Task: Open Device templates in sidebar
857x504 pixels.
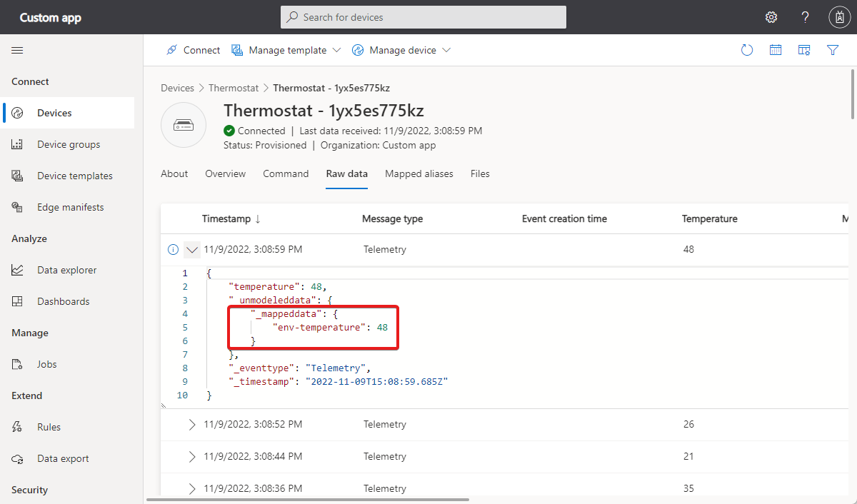Action: click(x=69, y=176)
